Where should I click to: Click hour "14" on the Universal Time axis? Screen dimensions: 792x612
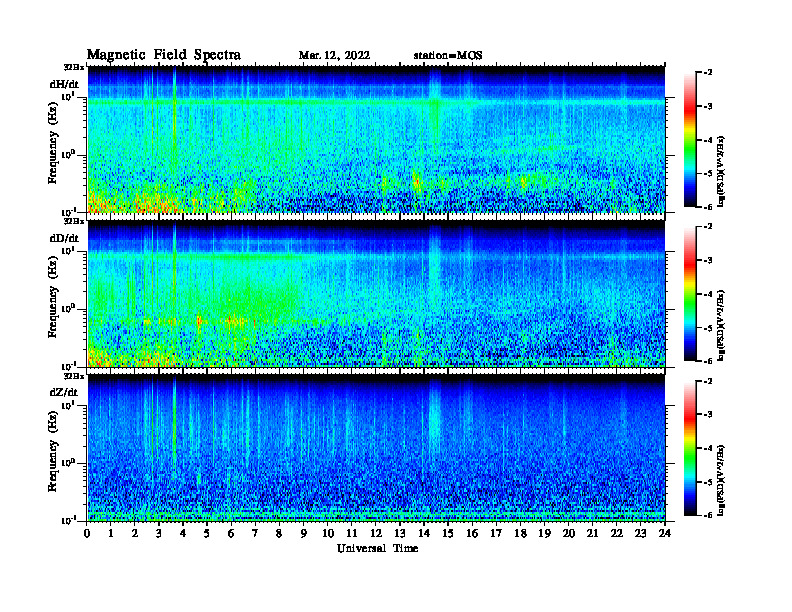[x=424, y=534]
